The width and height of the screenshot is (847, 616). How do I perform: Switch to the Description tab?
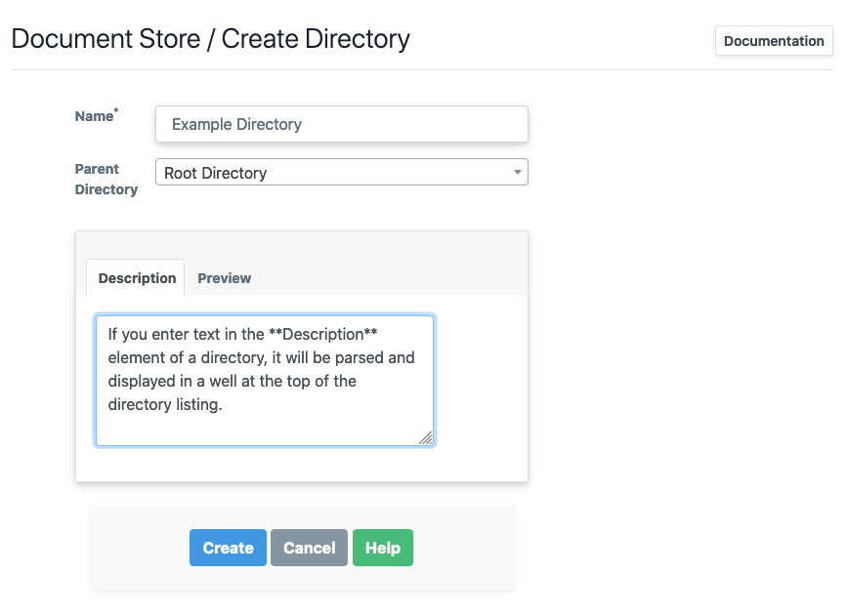(x=136, y=278)
